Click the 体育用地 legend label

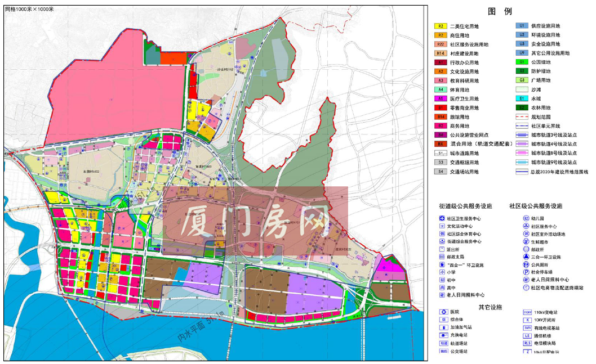(460, 90)
